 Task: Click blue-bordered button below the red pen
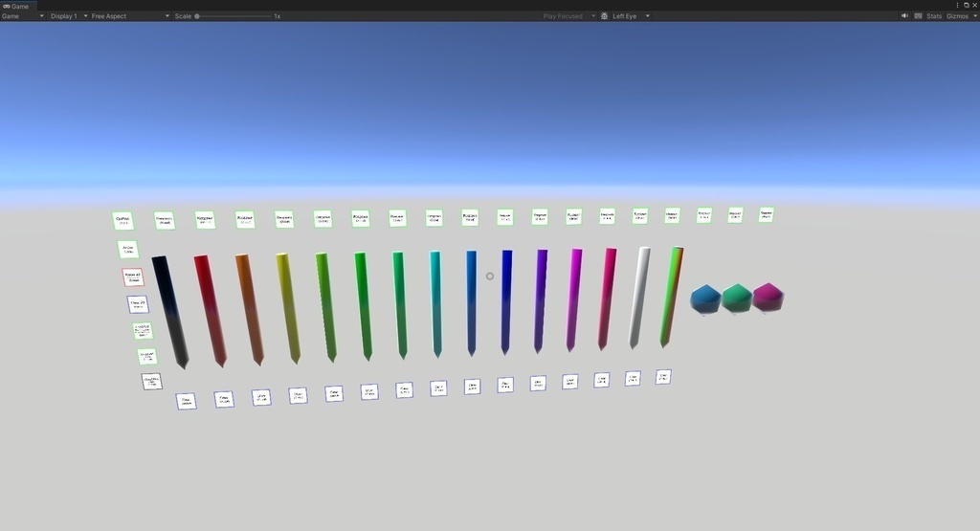224,399
